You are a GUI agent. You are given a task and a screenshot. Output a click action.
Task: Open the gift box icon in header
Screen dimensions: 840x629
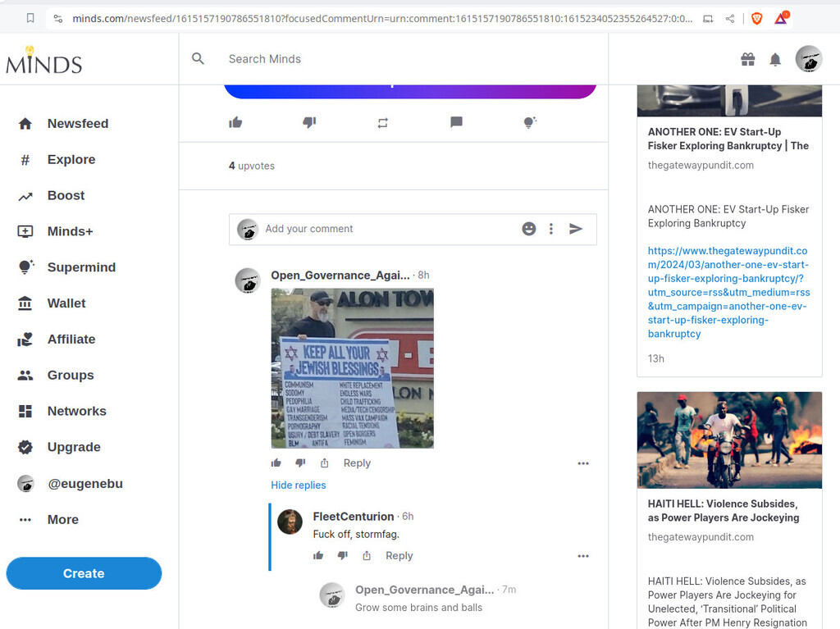(747, 59)
